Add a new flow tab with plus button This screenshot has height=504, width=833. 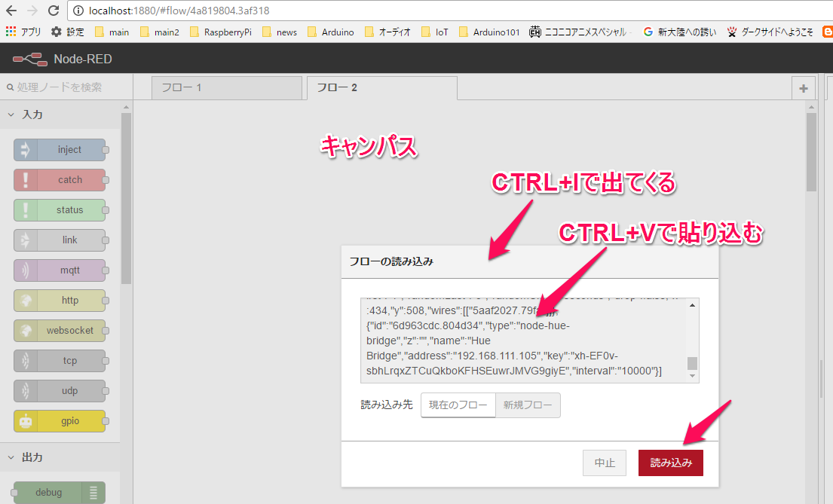coord(803,88)
